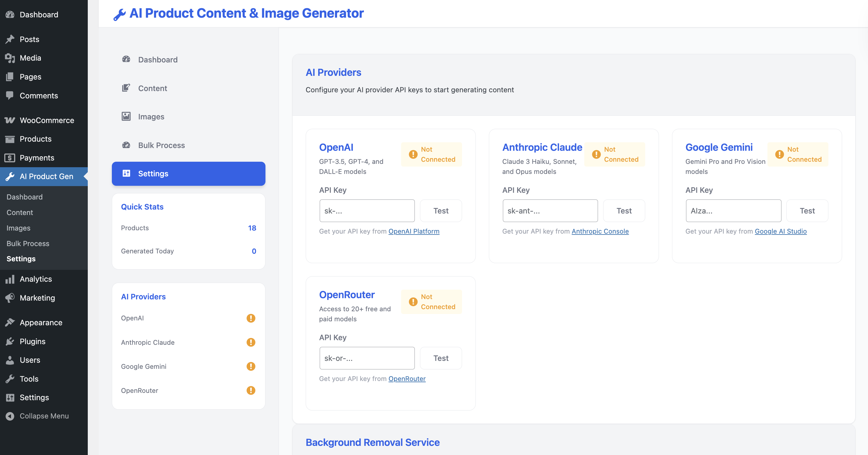Click the OpenAI API key field
Viewport: 868px width, 455px height.
[367, 210]
